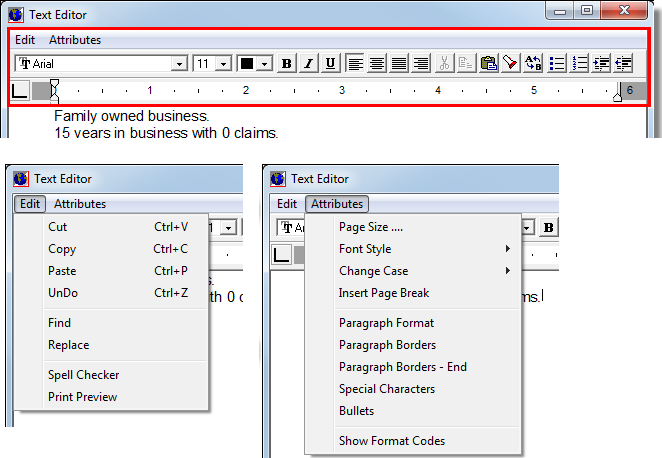Click the clipboard Paste icon
This screenshot has height=458, width=662.
(489, 63)
